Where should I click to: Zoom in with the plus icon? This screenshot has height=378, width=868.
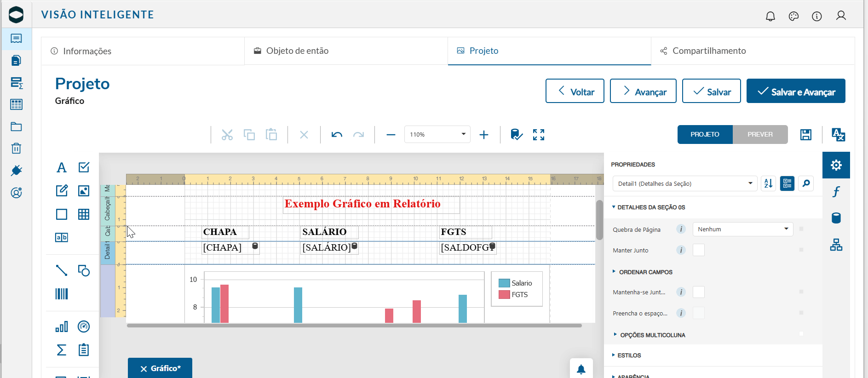[484, 135]
